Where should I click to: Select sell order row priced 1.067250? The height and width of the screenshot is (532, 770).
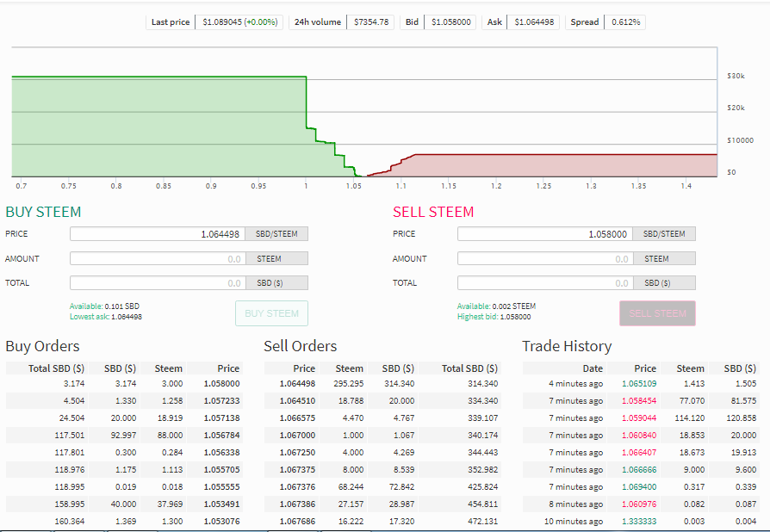pos(382,452)
